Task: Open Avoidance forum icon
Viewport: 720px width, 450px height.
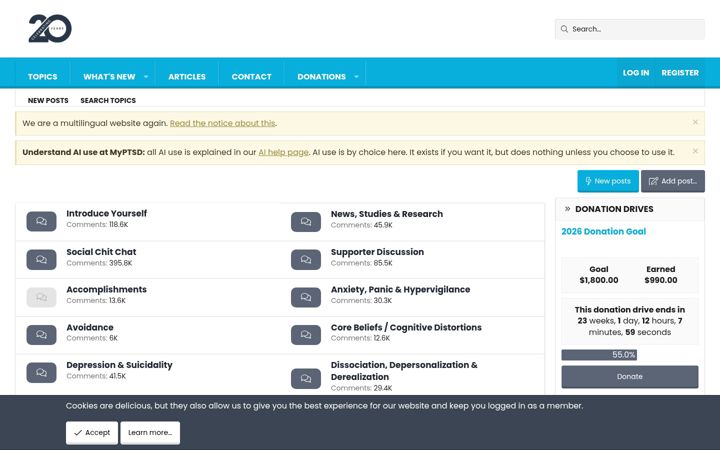Action: pos(41,335)
